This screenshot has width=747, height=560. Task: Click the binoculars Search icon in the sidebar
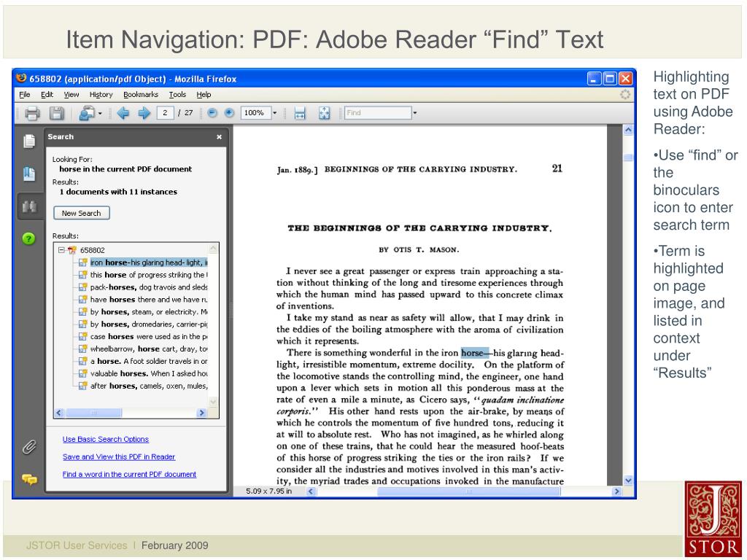(x=29, y=206)
